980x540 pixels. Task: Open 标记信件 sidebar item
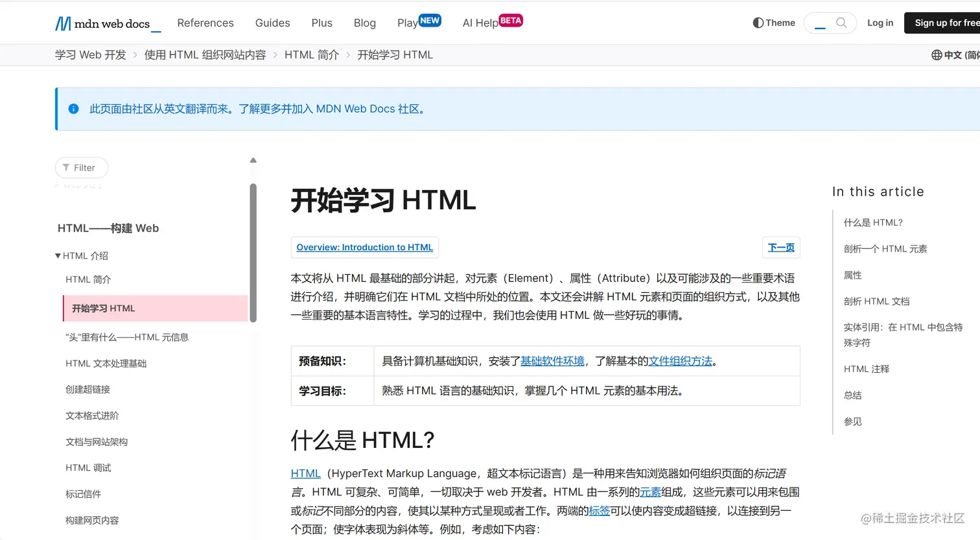pyautogui.click(x=83, y=494)
